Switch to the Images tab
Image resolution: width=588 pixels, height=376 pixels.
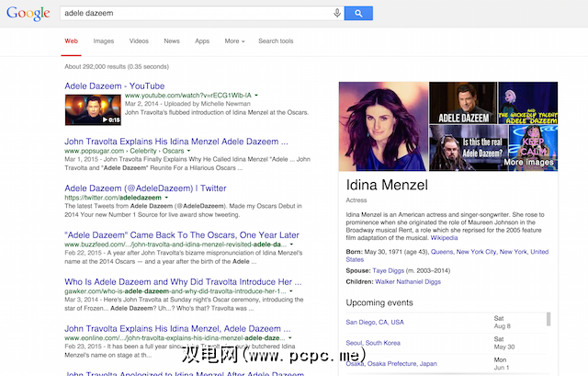104,40
